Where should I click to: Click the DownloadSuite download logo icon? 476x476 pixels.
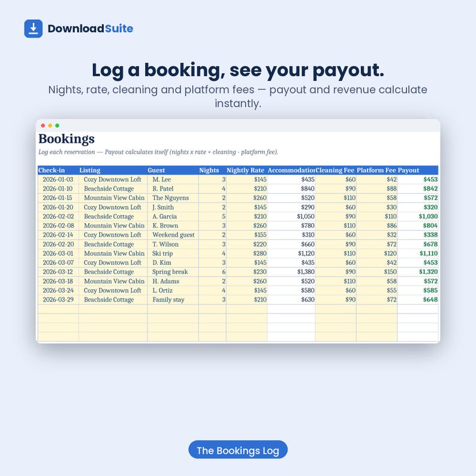tap(34, 29)
